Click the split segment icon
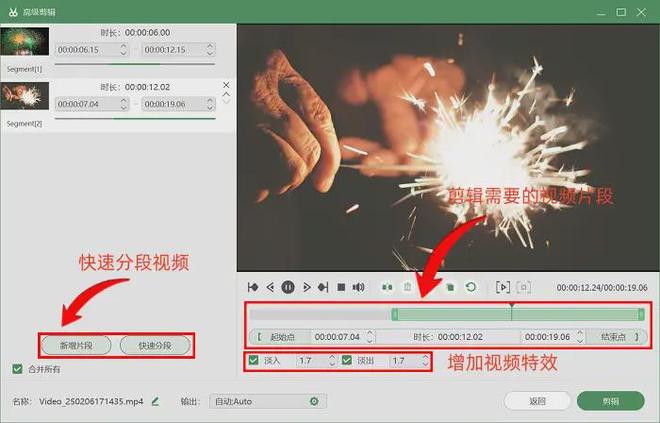The height and width of the screenshot is (423, 660). pos(387,287)
